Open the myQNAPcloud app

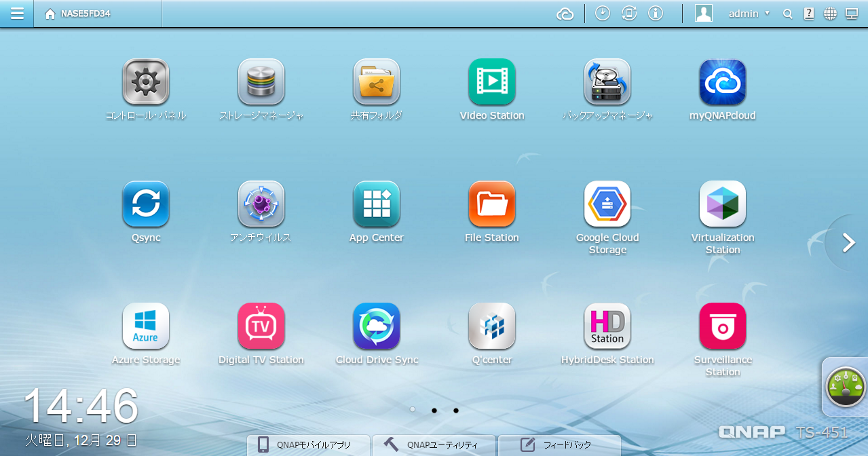723,81
